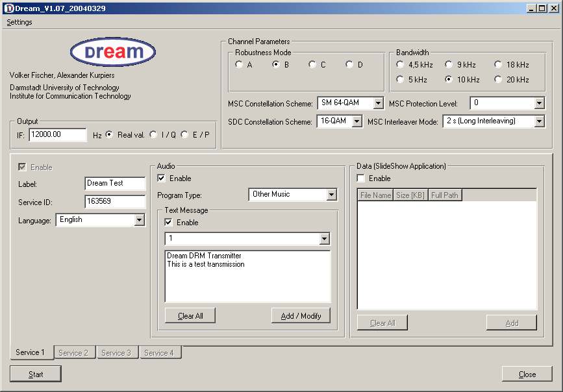Select Robustness Mode A

click(240, 65)
